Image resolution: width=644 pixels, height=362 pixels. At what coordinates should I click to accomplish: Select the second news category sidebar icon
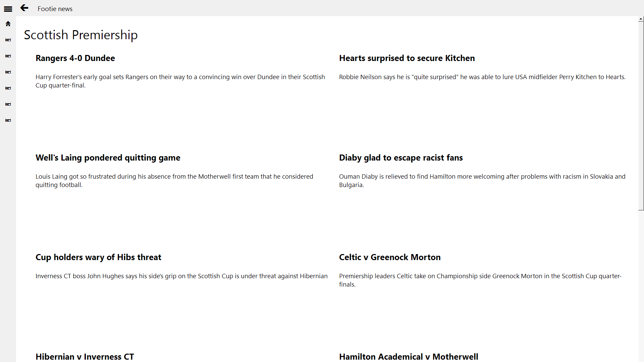[x=8, y=56]
